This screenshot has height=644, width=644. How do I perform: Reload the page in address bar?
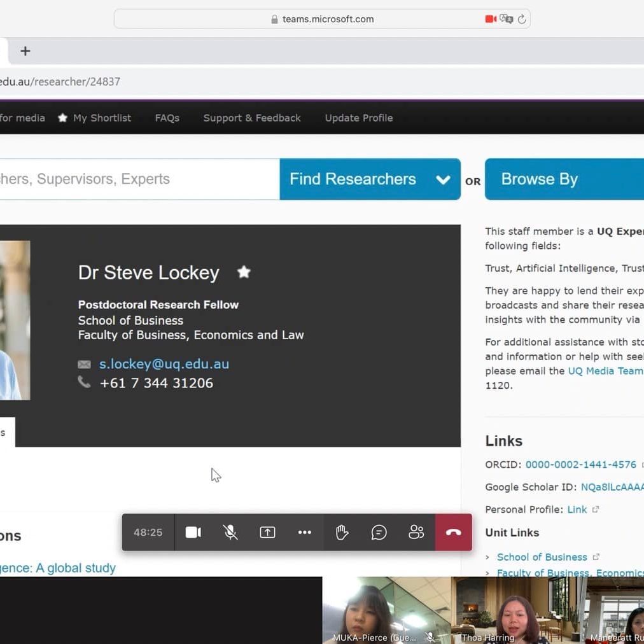tap(522, 19)
